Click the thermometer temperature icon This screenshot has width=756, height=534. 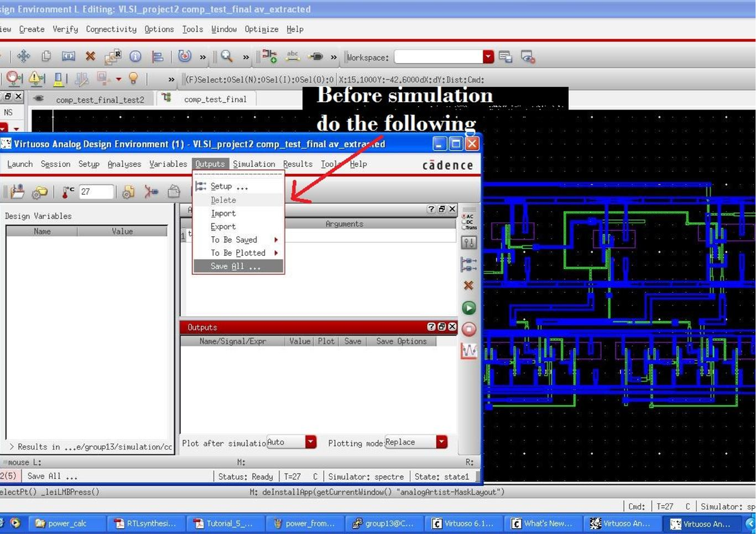coord(66,191)
